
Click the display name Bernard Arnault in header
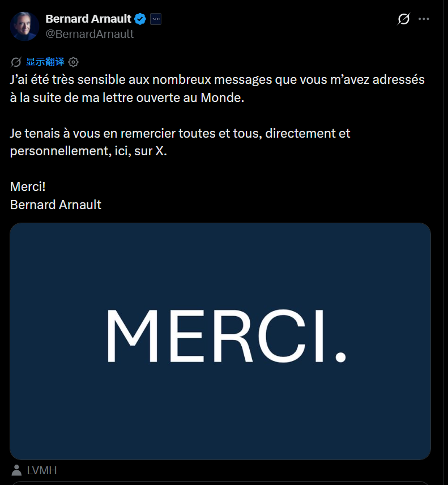pos(88,19)
